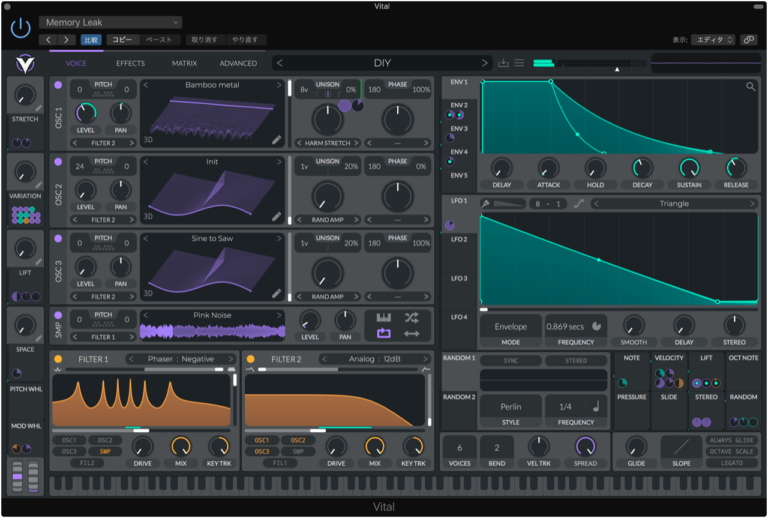Enable the LEGATO button

point(732,463)
